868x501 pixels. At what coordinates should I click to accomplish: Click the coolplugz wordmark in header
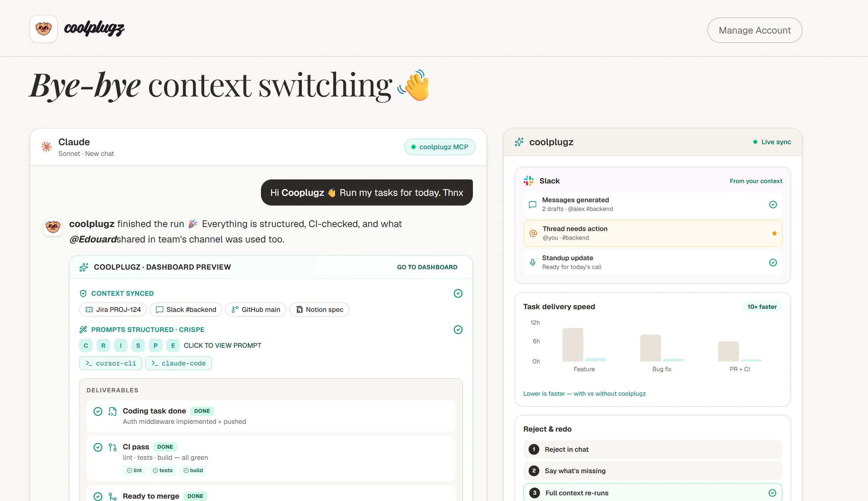click(x=94, y=28)
